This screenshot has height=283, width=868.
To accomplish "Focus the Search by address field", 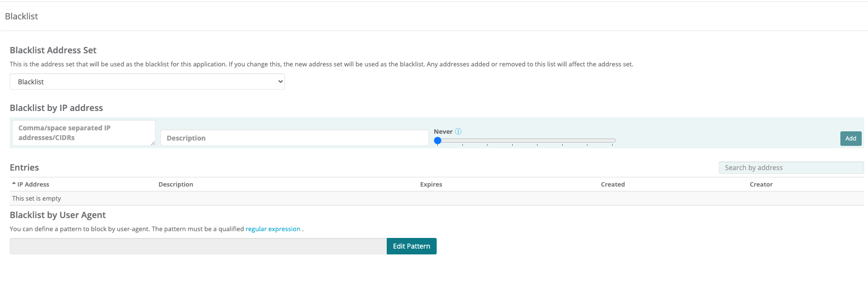I will point(790,168).
